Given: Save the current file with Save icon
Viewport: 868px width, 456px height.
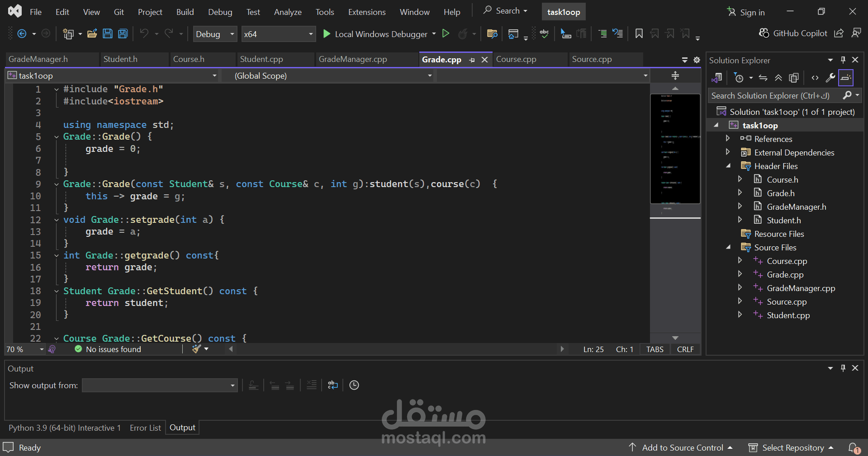Looking at the screenshot, I should (108, 34).
